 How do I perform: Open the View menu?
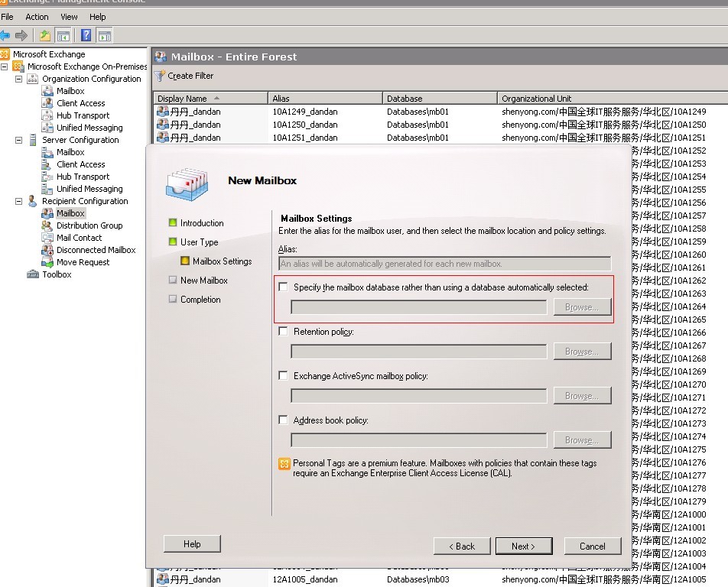tap(69, 17)
